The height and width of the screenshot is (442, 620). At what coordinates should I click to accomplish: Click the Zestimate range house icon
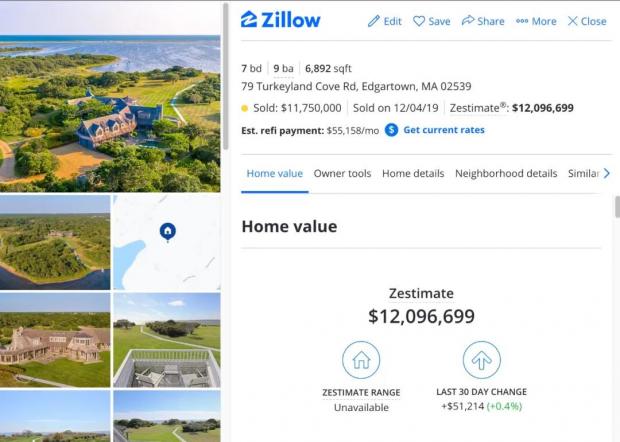pyautogui.click(x=361, y=360)
